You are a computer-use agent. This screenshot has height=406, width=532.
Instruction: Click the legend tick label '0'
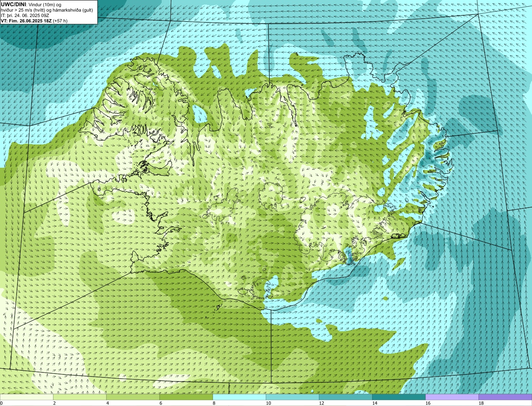(x=1, y=403)
